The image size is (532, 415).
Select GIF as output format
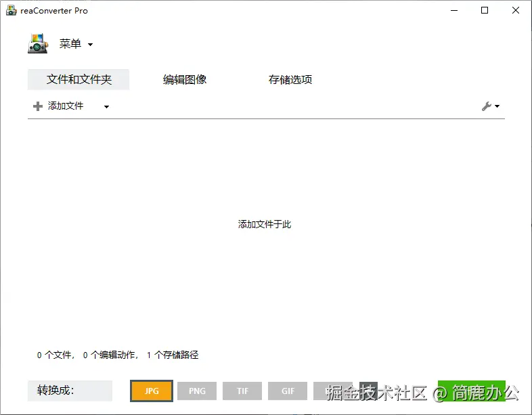point(288,391)
